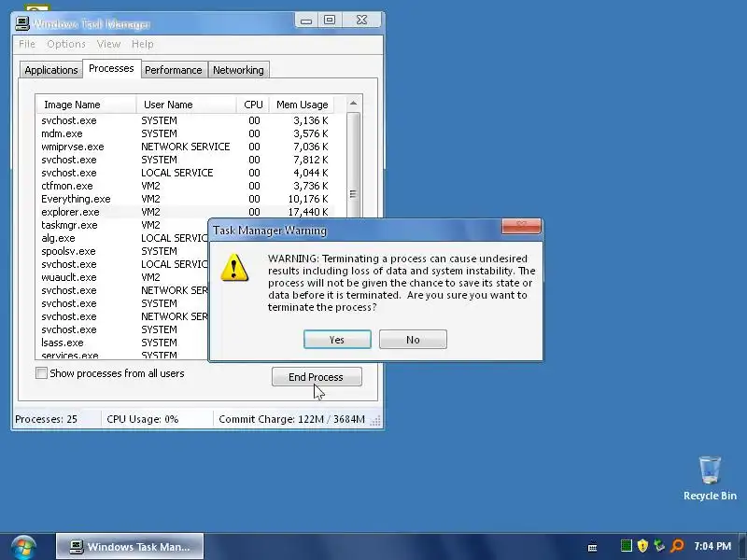
Task: Click the Safely Remove Hardware tray icon
Action: (659, 546)
